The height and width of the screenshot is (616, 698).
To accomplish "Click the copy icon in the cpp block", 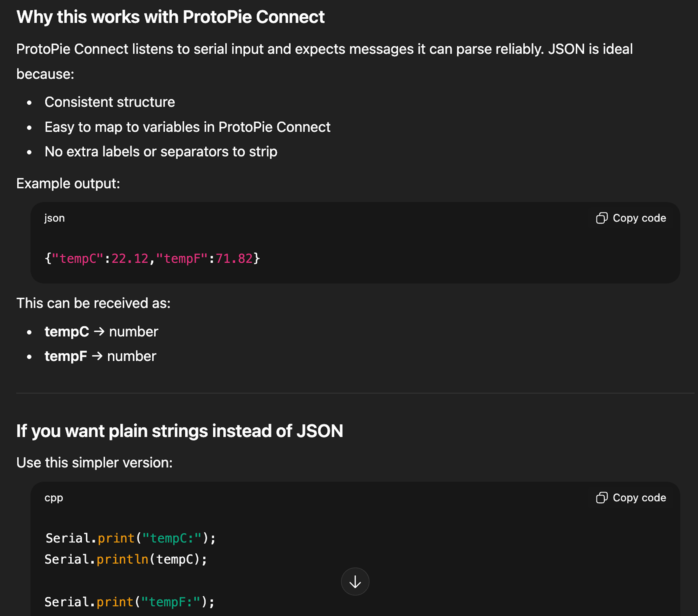I will [x=601, y=498].
